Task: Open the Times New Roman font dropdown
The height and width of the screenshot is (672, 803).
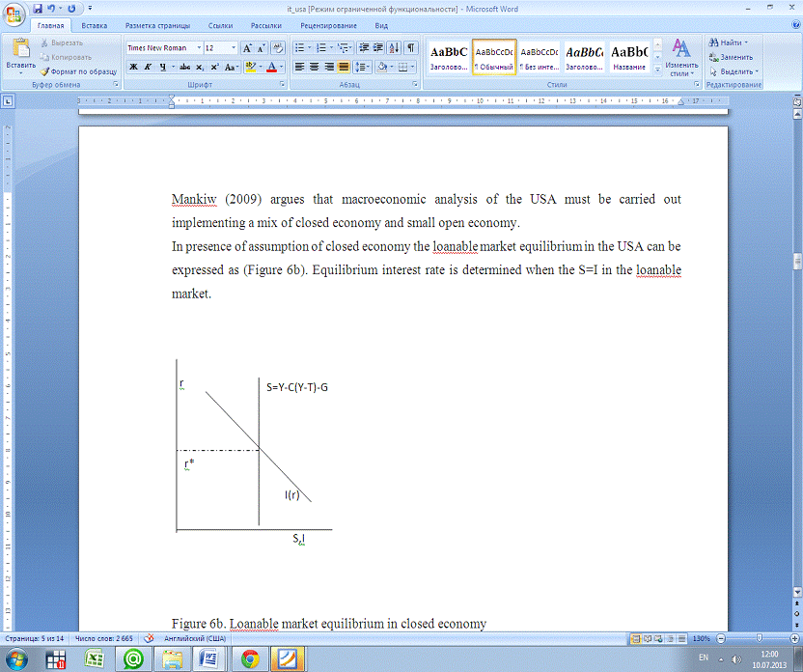Action: [x=199, y=47]
